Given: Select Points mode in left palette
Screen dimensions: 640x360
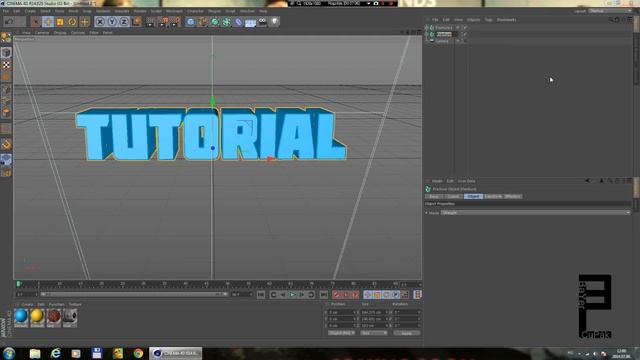Looking at the screenshot, I should [x=6, y=89].
